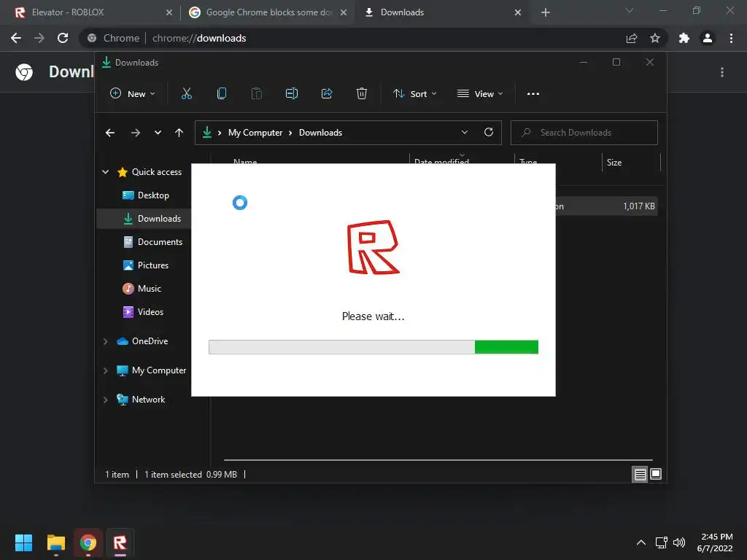
Task: Switch to the Elevator - ROBLOX tab
Action: 90,12
